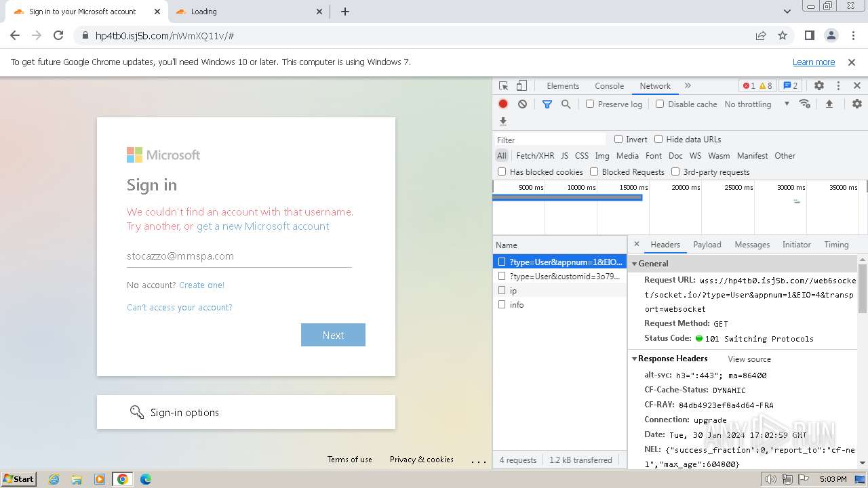Select the ?type=User&customid request row
Image resolution: width=868 pixels, height=488 pixels.
[559, 276]
